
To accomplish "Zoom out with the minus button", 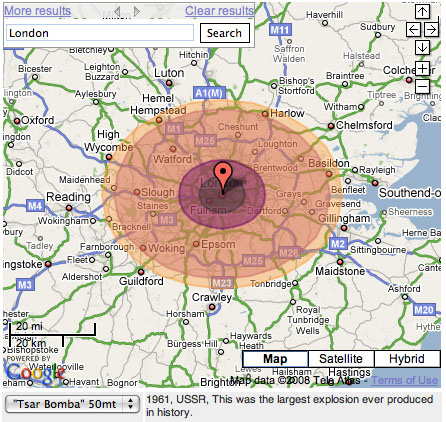I will pyautogui.click(x=422, y=87).
